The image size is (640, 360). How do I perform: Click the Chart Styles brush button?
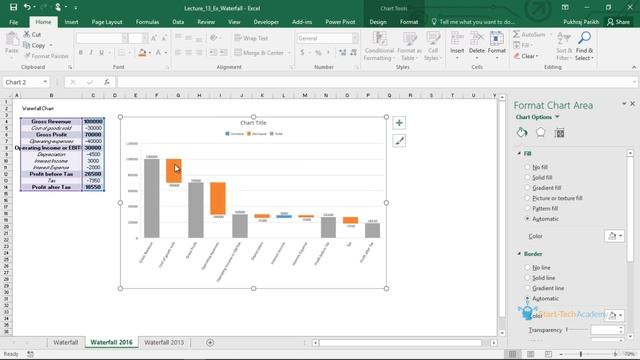click(x=399, y=141)
